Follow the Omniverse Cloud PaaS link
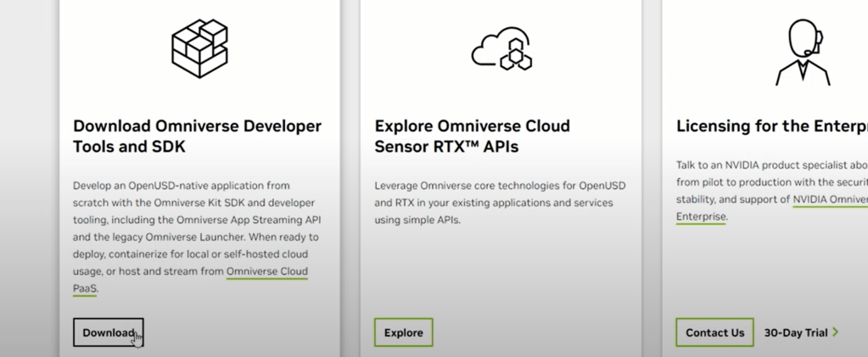Viewport: 868px width, 357px height. coord(266,271)
